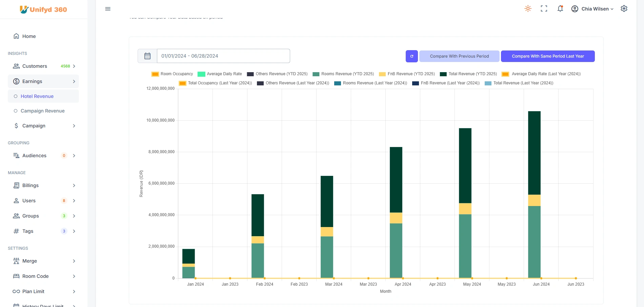
Task: Open the Room Code menu
Action: pyautogui.click(x=43, y=276)
